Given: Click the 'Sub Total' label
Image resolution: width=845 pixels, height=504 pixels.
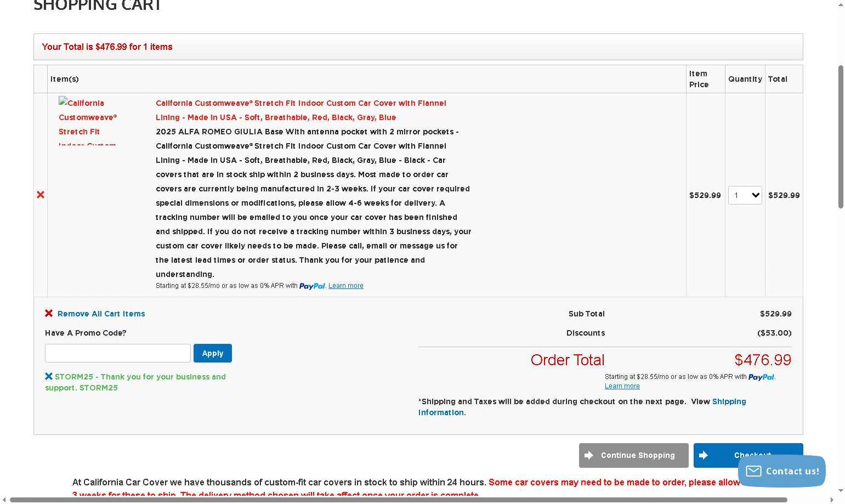Looking at the screenshot, I should tap(587, 314).
